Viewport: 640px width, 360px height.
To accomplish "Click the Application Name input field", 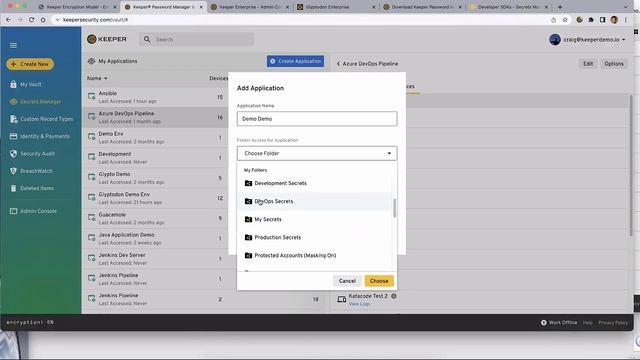I will (x=317, y=119).
